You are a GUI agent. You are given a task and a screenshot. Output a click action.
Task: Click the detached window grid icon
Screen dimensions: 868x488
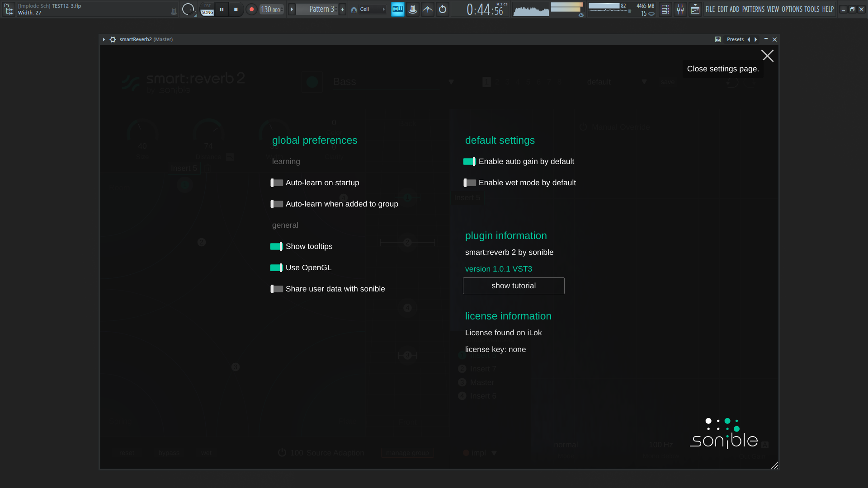[718, 39]
